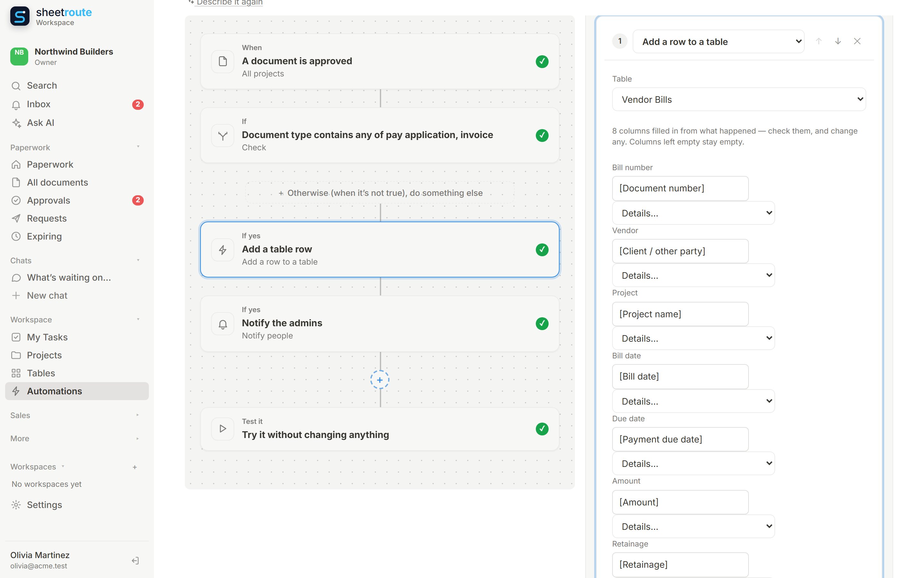Open the 'Add a row to a table' action dropdown
This screenshot has width=924, height=578.
[718, 41]
